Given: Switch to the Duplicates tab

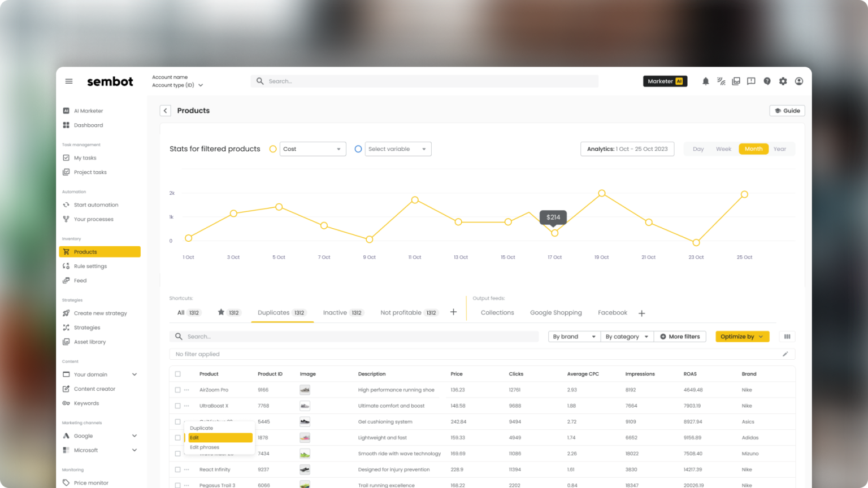Looking at the screenshot, I should (x=282, y=312).
